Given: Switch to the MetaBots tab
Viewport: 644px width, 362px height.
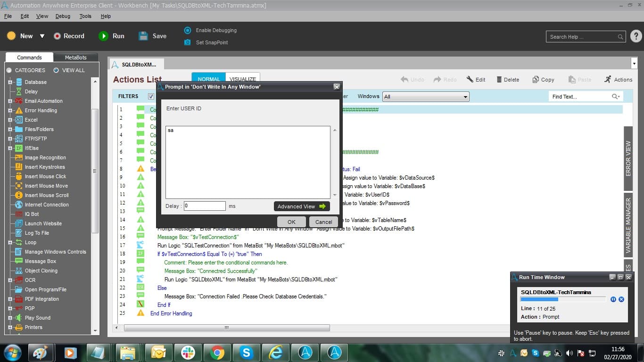Looking at the screenshot, I should [76, 58].
